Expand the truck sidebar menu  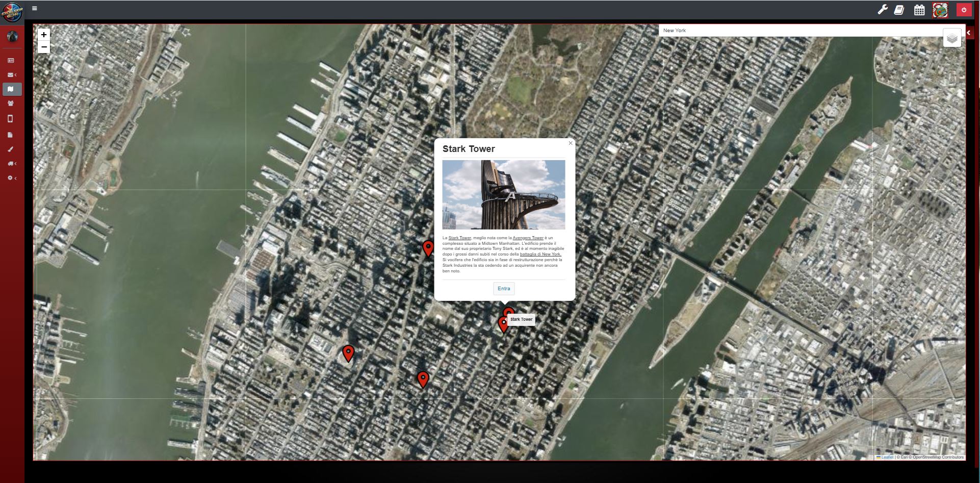click(x=12, y=164)
